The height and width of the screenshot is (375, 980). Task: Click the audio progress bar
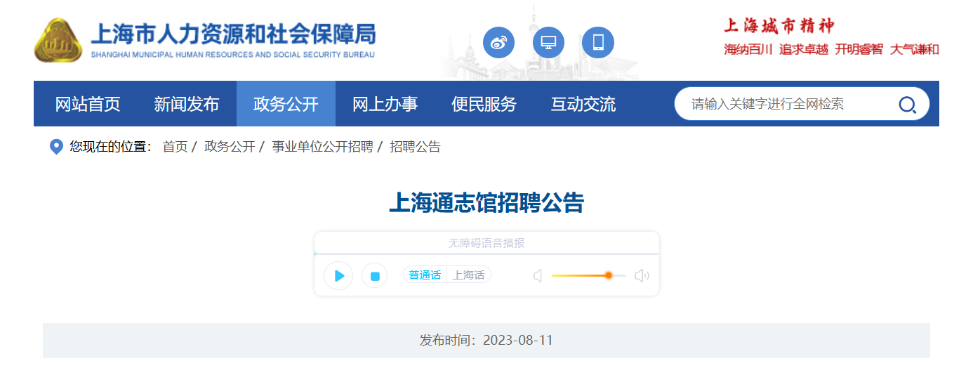click(486, 253)
